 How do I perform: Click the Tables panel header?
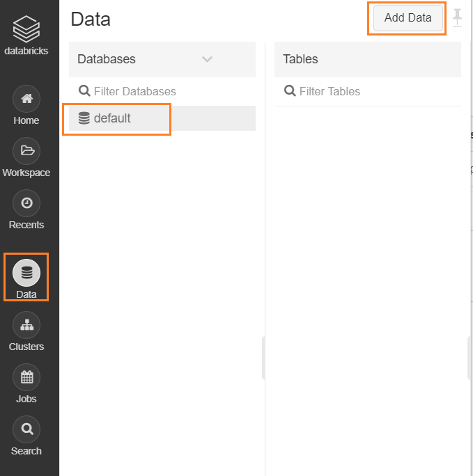point(368,60)
